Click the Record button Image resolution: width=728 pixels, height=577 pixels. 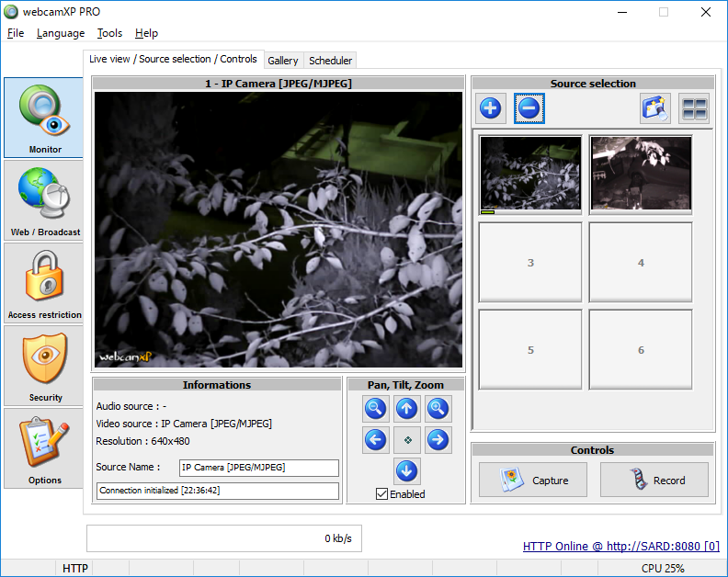[654, 480]
